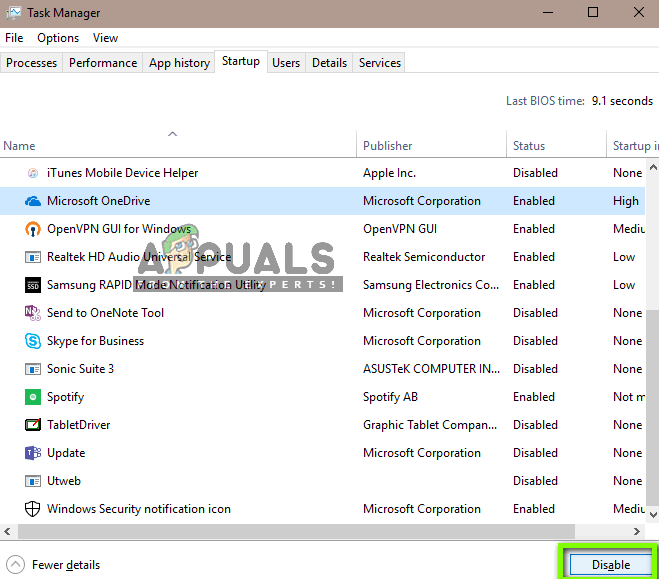Switch to the Users tab
Screen dimensions: 659x579
point(286,63)
